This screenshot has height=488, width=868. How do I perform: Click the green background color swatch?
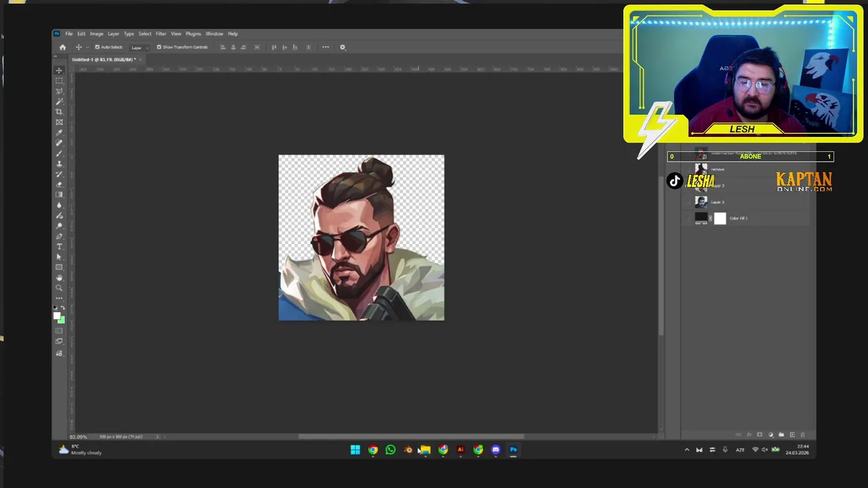click(x=62, y=321)
